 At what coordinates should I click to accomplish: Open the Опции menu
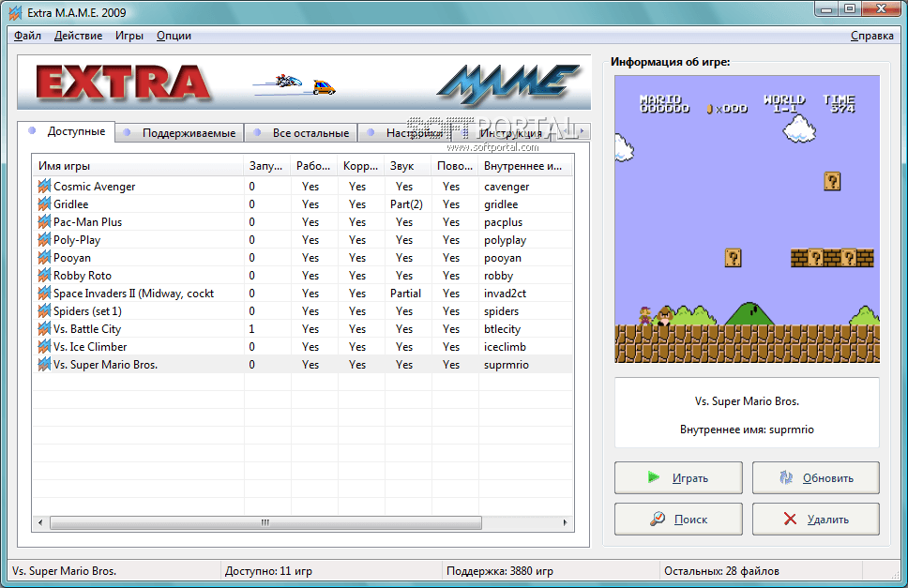tap(174, 36)
